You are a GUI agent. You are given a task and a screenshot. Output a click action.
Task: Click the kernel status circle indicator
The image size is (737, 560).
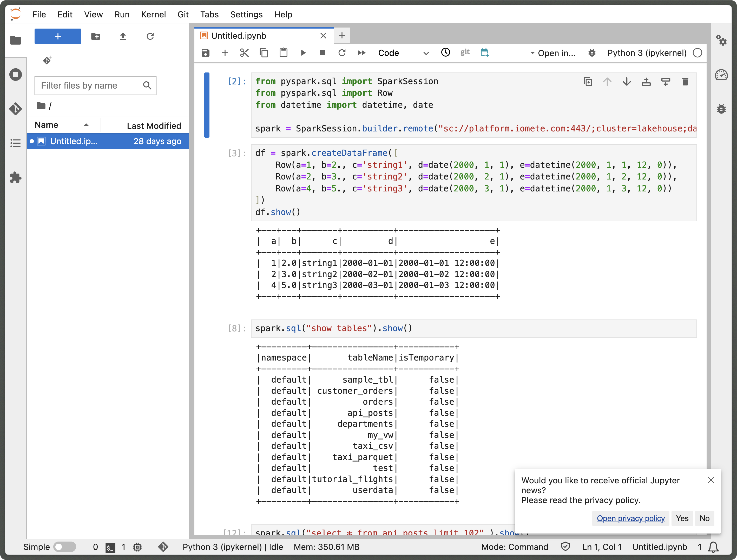point(697,53)
